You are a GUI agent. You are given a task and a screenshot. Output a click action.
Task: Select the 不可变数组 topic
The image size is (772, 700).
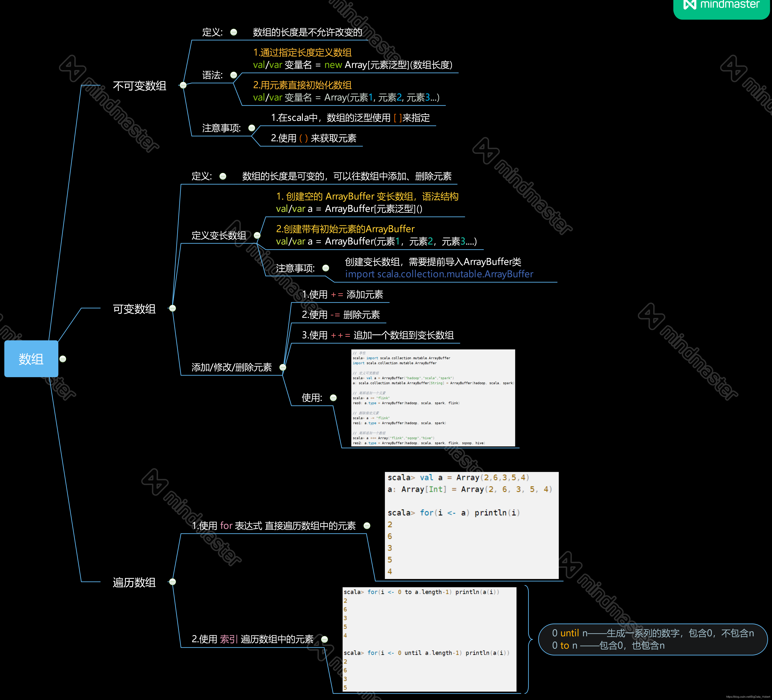[139, 85]
